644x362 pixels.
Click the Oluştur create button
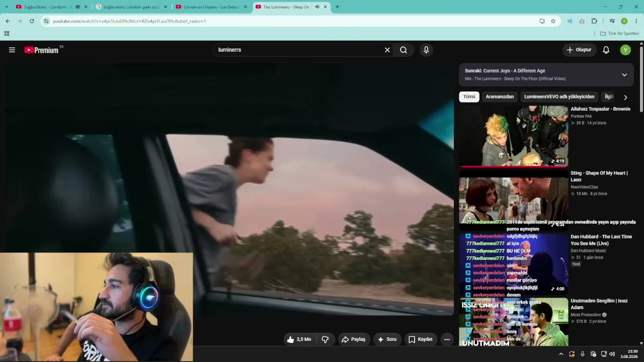click(x=579, y=50)
